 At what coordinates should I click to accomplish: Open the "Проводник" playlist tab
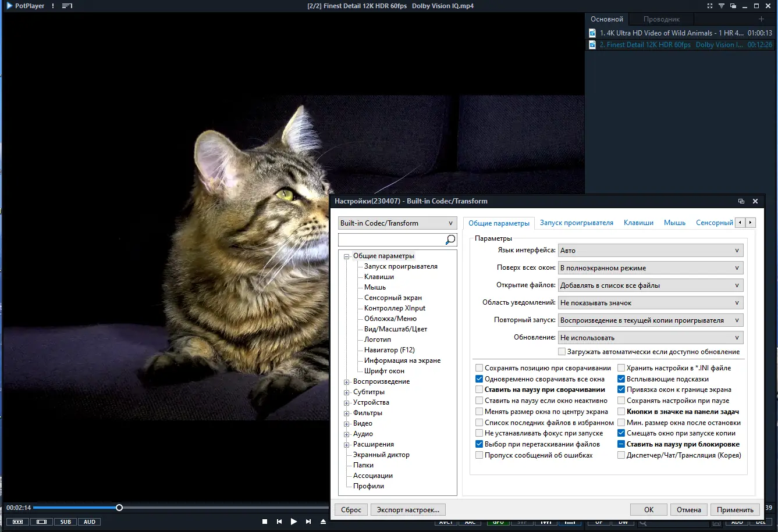(x=662, y=19)
